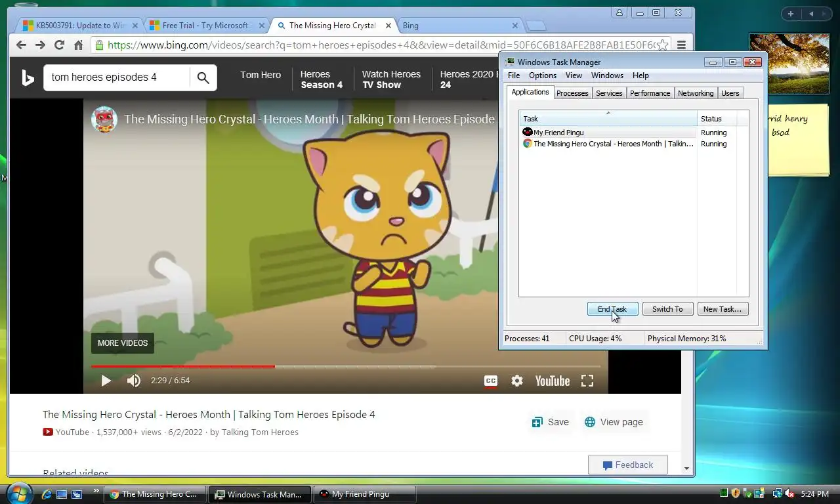Click the Talking Tom Heroes channel avatar
The image size is (840, 504).
(x=104, y=119)
